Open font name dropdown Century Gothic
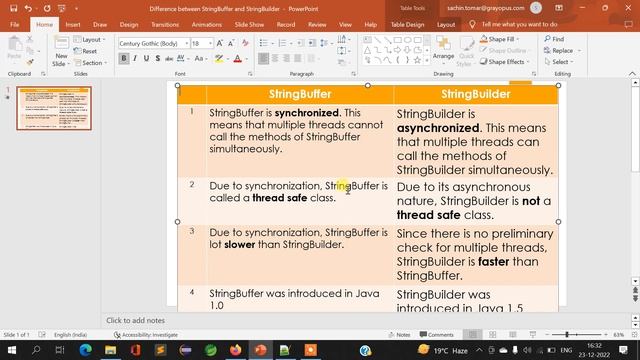 pyautogui.click(x=187, y=43)
